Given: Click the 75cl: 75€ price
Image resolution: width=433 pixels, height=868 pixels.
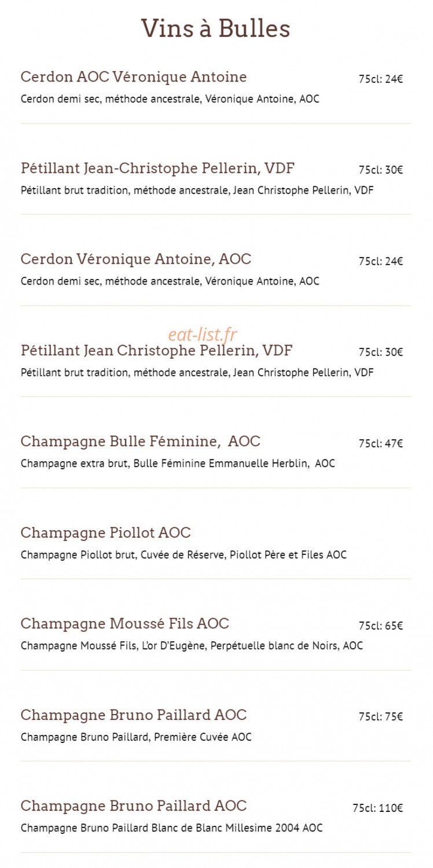Looking at the screenshot, I should click(380, 717).
